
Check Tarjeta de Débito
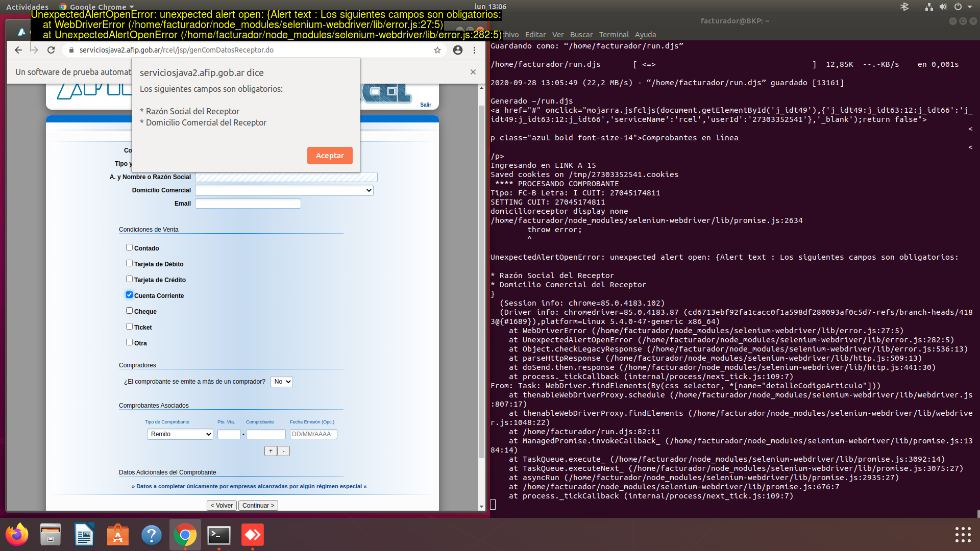tap(129, 263)
